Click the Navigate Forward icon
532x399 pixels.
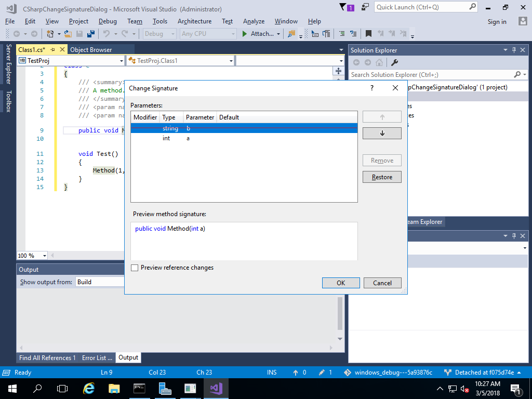pos(34,34)
